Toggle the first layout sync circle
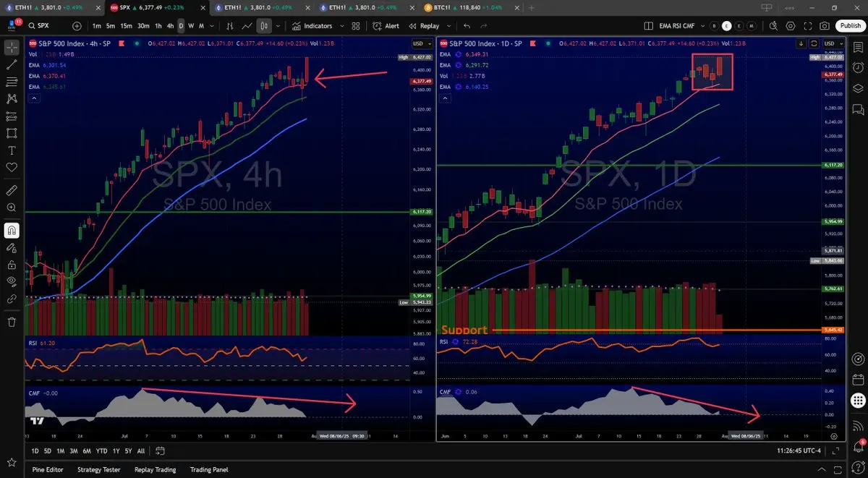 [x=715, y=26]
